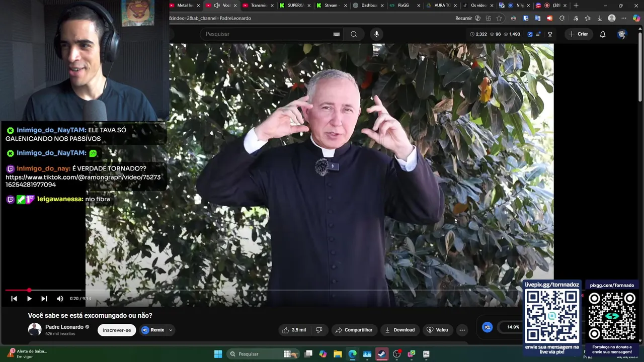Switch to the Dashboard browser tab
This screenshot has height=362, width=644.
tap(368, 6)
